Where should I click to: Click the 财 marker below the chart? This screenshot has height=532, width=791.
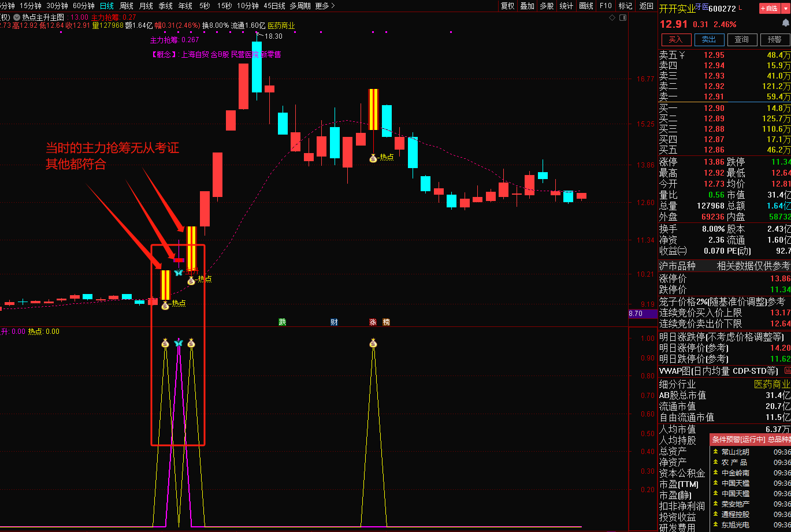(x=334, y=322)
